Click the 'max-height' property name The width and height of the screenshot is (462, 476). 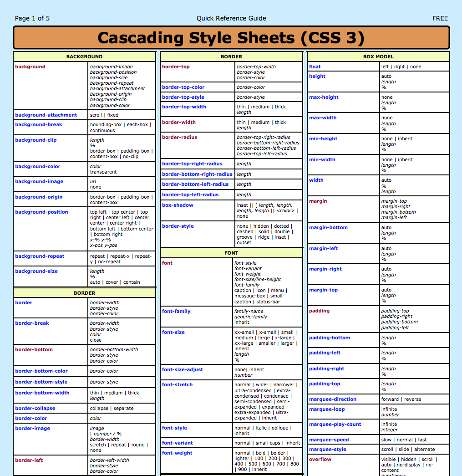click(324, 97)
